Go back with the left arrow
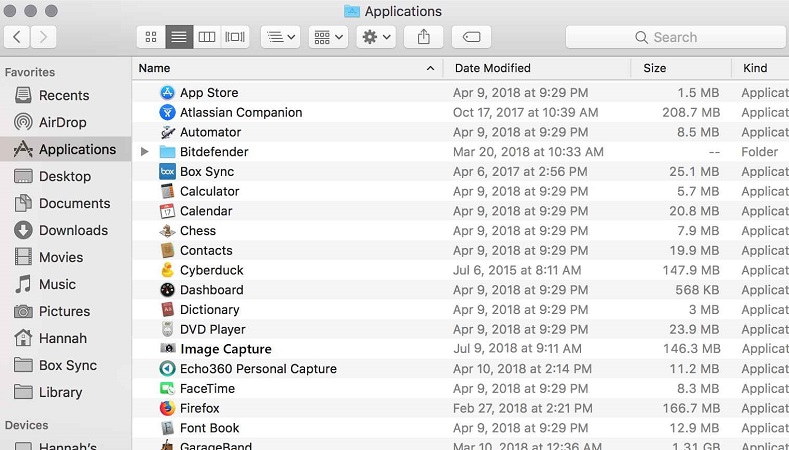Viewport: 789px width, 450px height. pyautogui.click(x=17, y=37)
